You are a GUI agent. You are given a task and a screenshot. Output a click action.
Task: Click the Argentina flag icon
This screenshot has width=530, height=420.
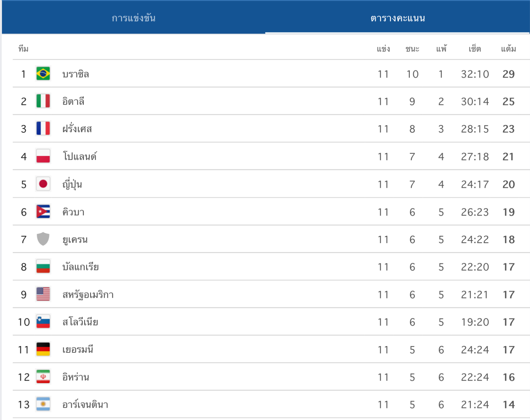43,404
